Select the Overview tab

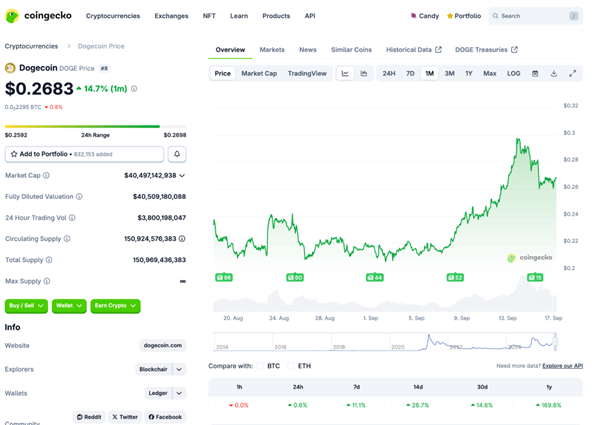(x=230, y=50)
